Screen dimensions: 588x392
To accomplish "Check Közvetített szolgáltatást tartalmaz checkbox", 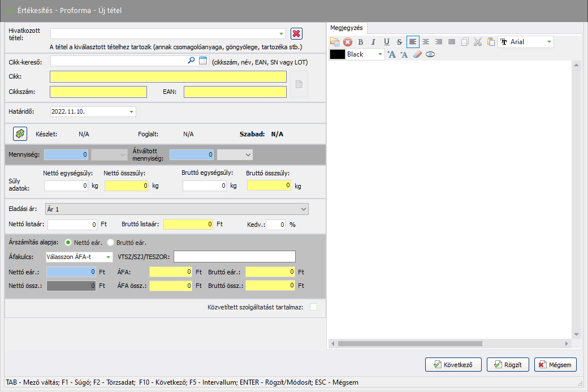I will click(x=313, y=307).
